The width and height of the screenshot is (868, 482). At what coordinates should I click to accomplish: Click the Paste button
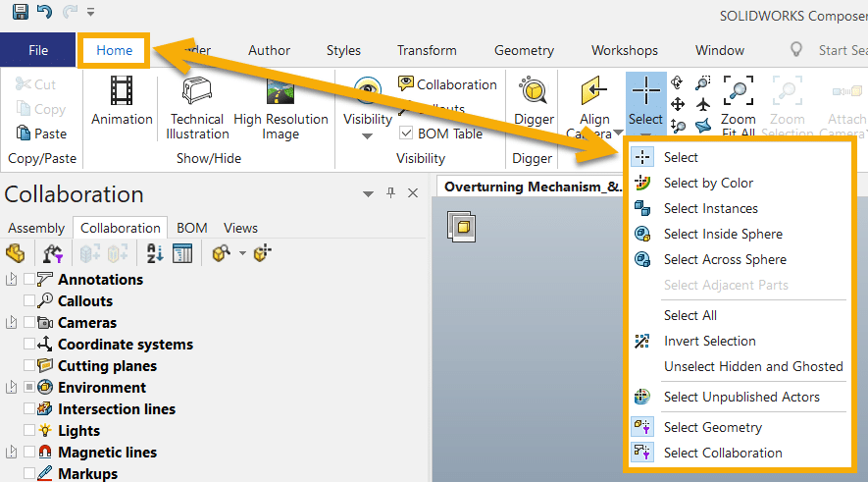tap(42, 134)
